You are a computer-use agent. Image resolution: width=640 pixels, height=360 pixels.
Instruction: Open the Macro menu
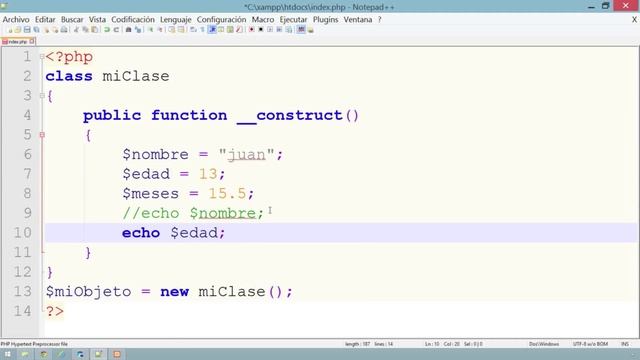pos(263,20)
